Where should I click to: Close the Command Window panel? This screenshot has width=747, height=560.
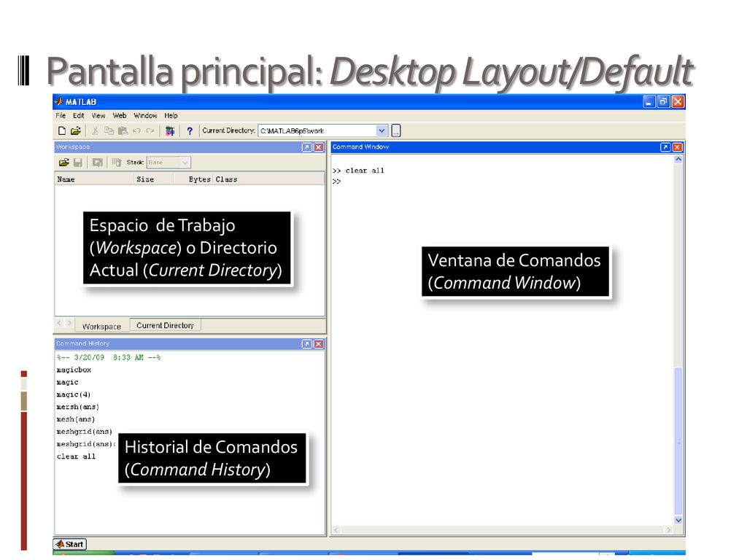(677, 147)
